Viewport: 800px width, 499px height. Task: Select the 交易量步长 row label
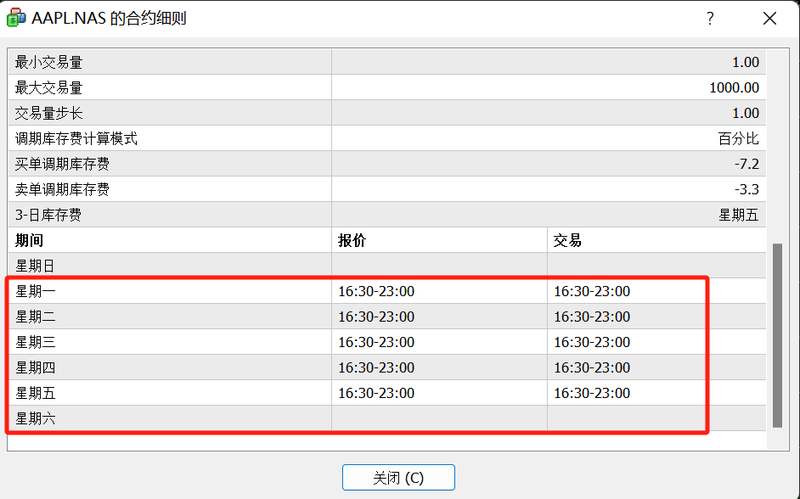pyautogui.click(x=48, y=113)
